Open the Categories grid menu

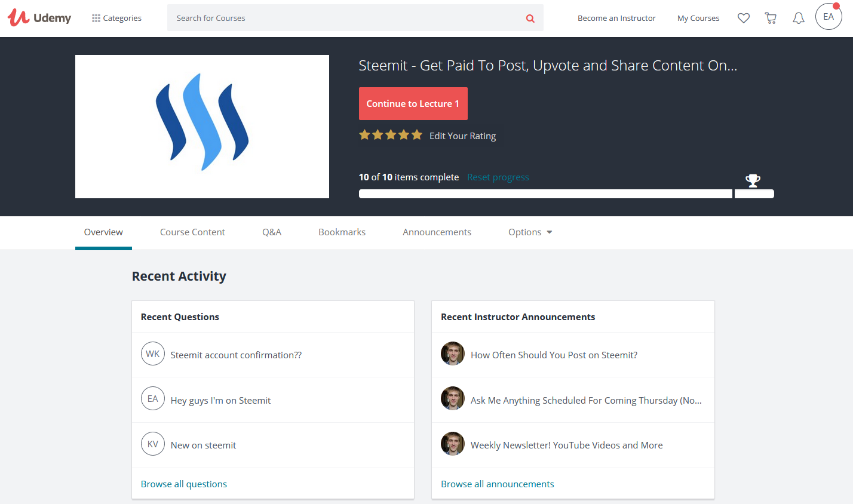pyautogui.click(x=116, y=19)
